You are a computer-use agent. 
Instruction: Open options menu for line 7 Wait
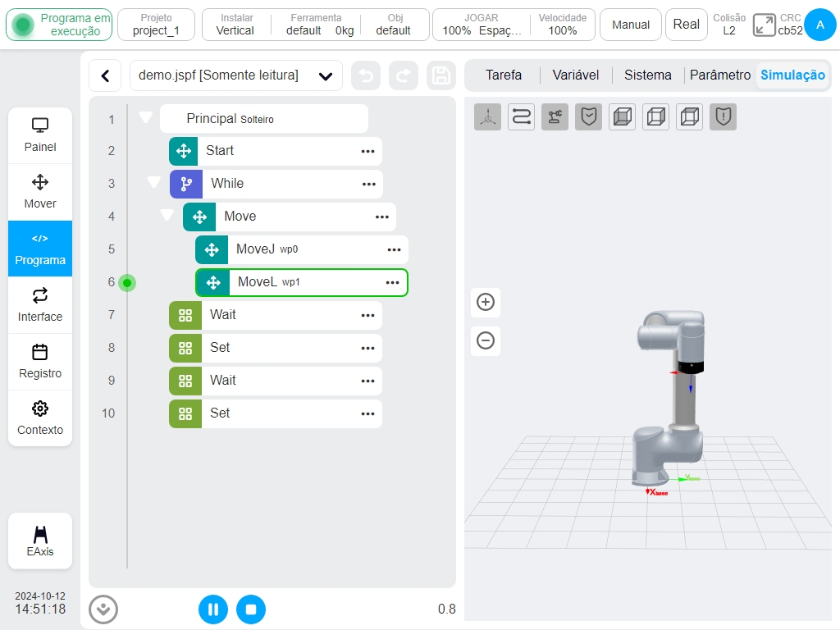[x=368, y=316]
